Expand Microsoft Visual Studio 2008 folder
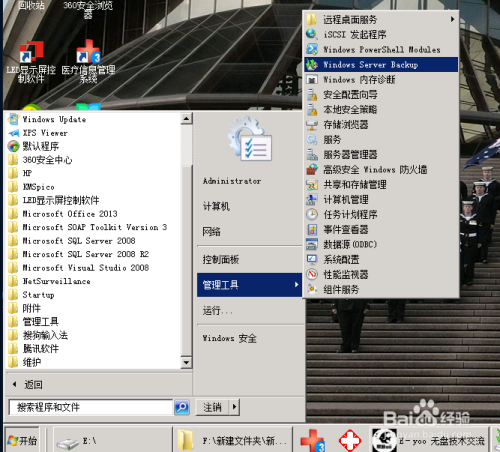This screenshot has height=452, width=500. 78,268
